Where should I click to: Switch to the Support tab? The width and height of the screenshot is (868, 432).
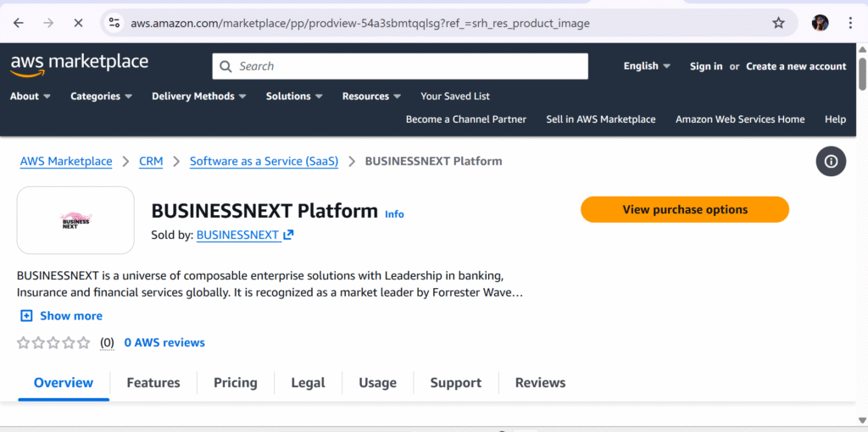[x=455, y=383]
